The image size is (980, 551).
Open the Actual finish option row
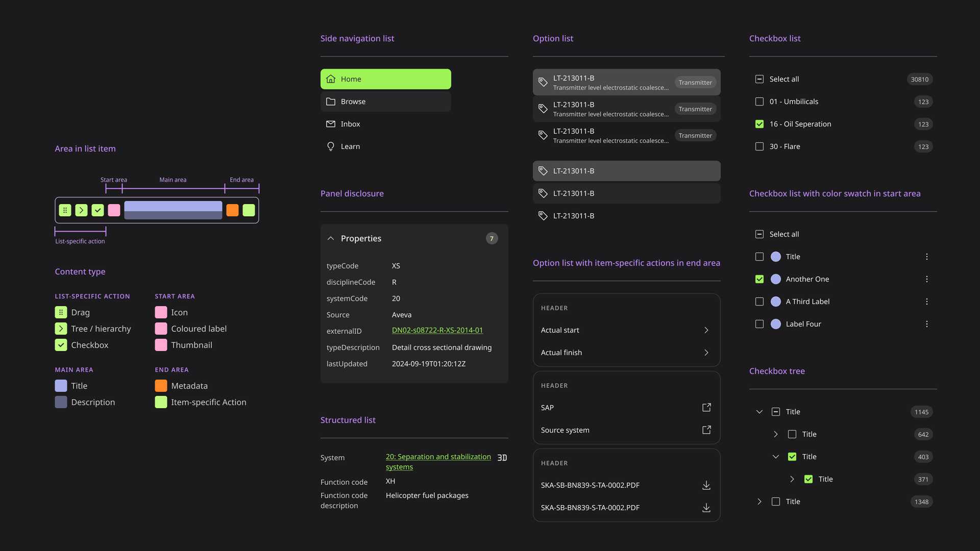[x=627, y=353]
